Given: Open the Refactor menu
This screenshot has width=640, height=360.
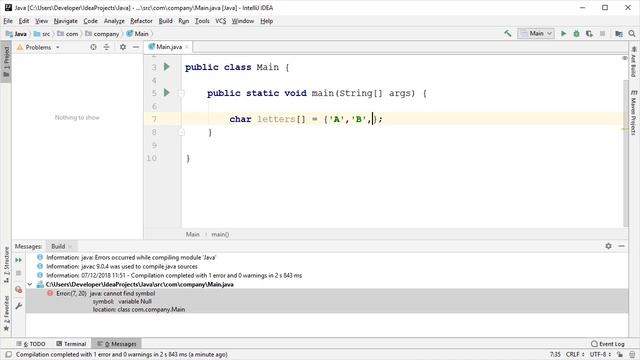Looking at the screenshot, I should pos(141,21).
